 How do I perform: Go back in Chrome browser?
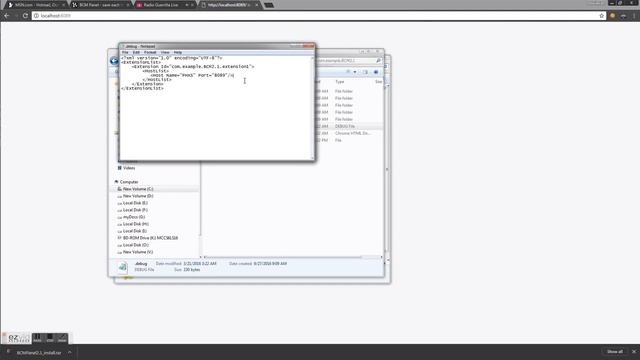point(7,16)
